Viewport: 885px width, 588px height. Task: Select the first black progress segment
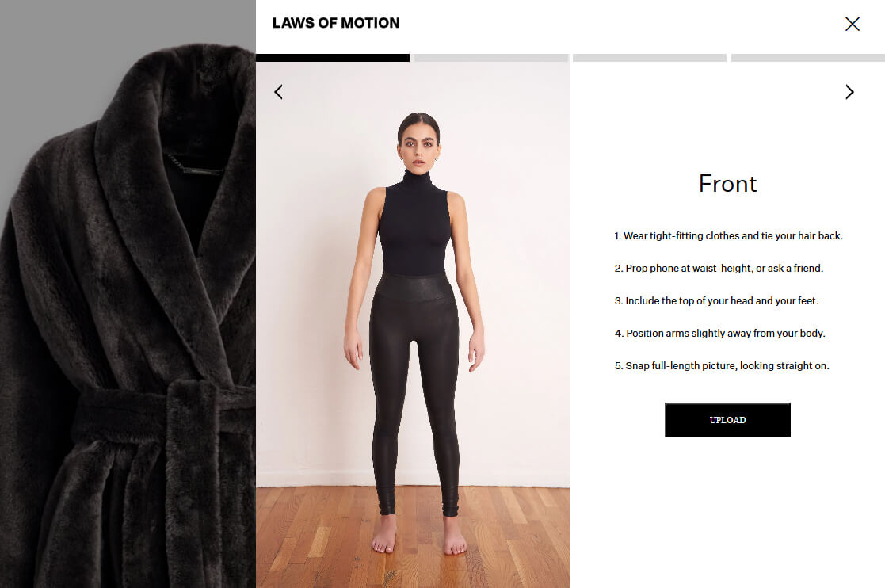click(333, 58)
